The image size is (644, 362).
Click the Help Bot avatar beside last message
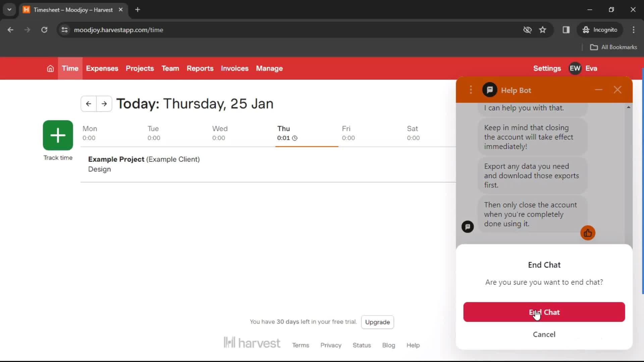click(468, 227)
